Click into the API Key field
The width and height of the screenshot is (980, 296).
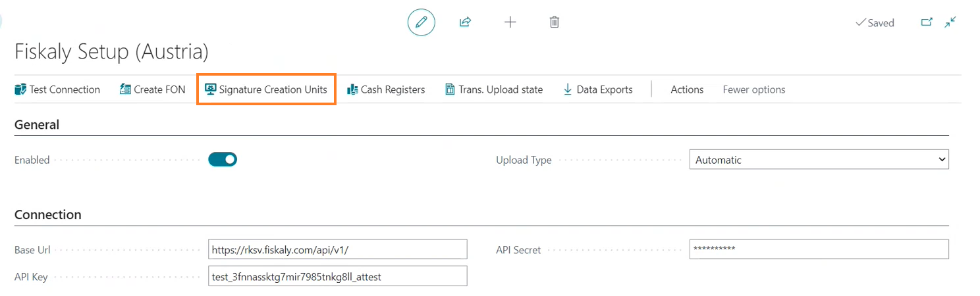(337, 276)
